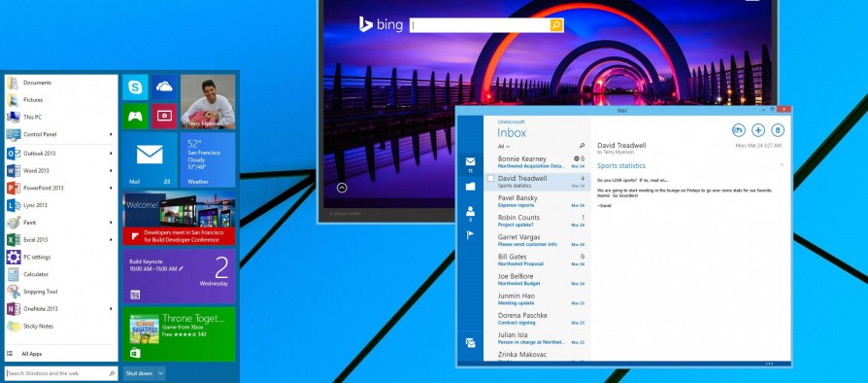The height and width of the screenshot is (383, 868).
Task: Expand the PowerPoint 2013 jump list arrow
Action: point(111,188)
